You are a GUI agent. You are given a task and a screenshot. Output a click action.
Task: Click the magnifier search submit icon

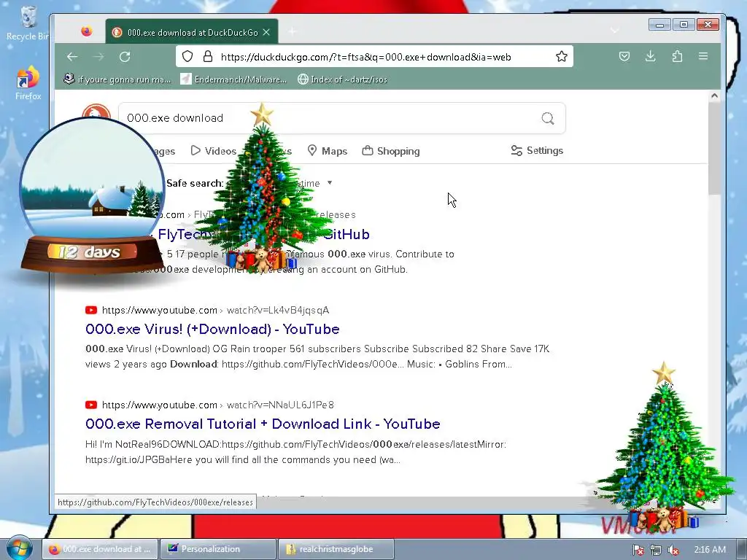548,118
